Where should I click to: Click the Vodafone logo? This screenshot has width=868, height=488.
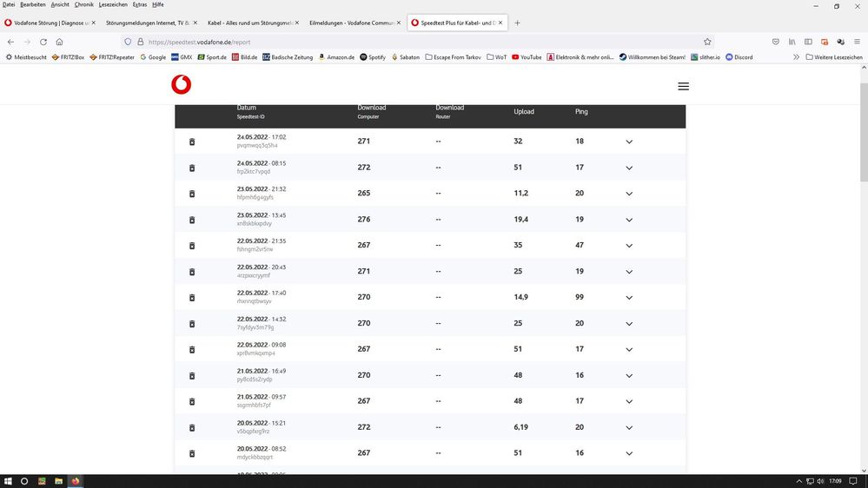[181, 84]
